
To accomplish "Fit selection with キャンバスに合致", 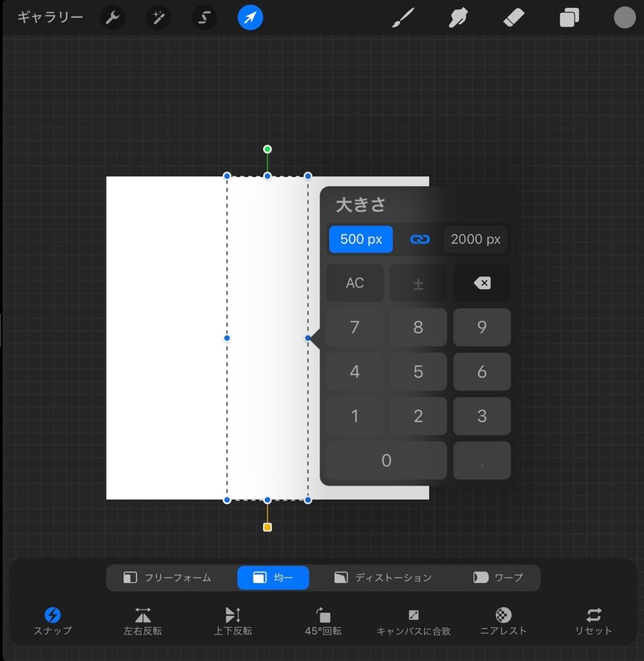I will 414,621.
